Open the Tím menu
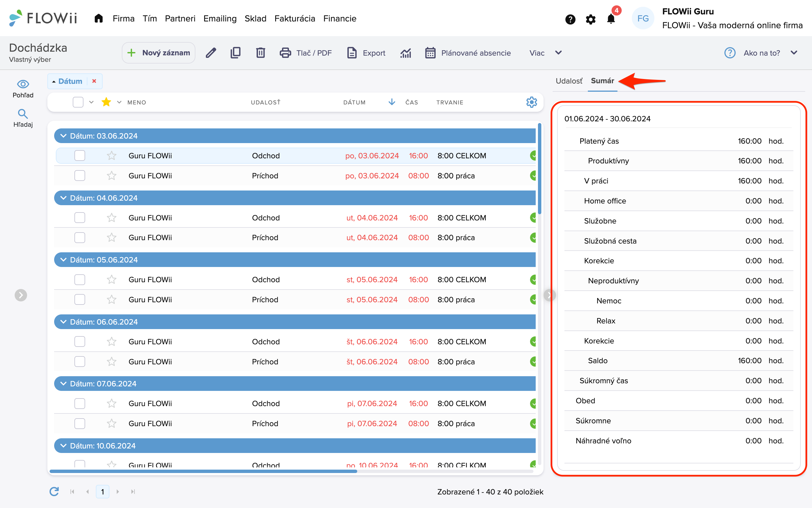 [x=150, y=18]
